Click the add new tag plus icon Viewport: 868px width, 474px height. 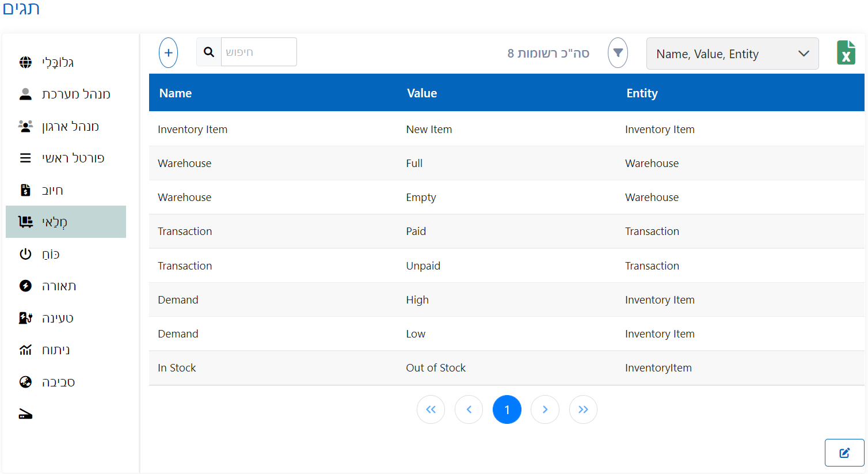click(168, 53)
